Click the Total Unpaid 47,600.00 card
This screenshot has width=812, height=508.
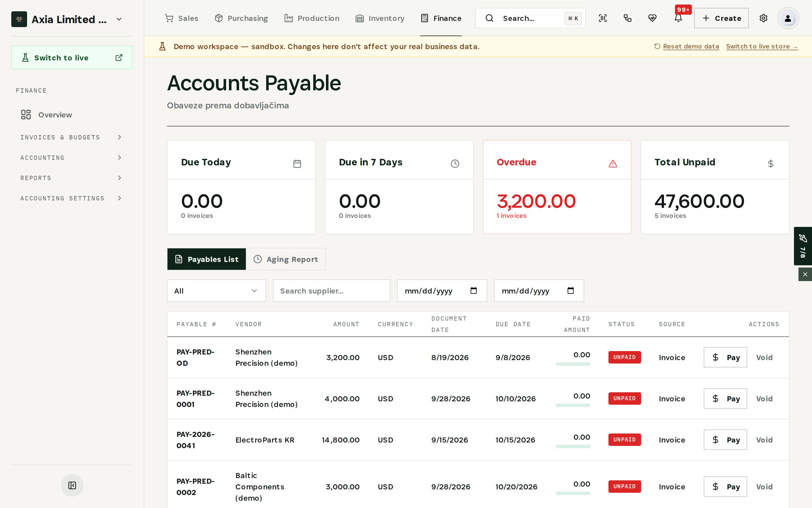point(715,187)
